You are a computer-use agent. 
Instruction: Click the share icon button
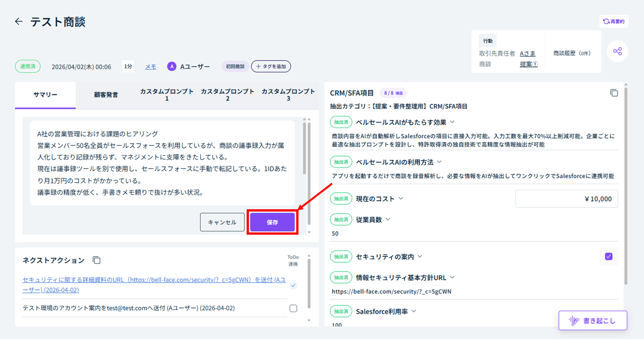tap(617, 51)
